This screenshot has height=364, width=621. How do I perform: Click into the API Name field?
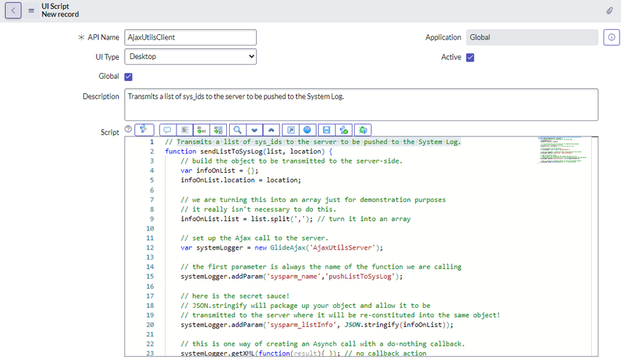190,37
